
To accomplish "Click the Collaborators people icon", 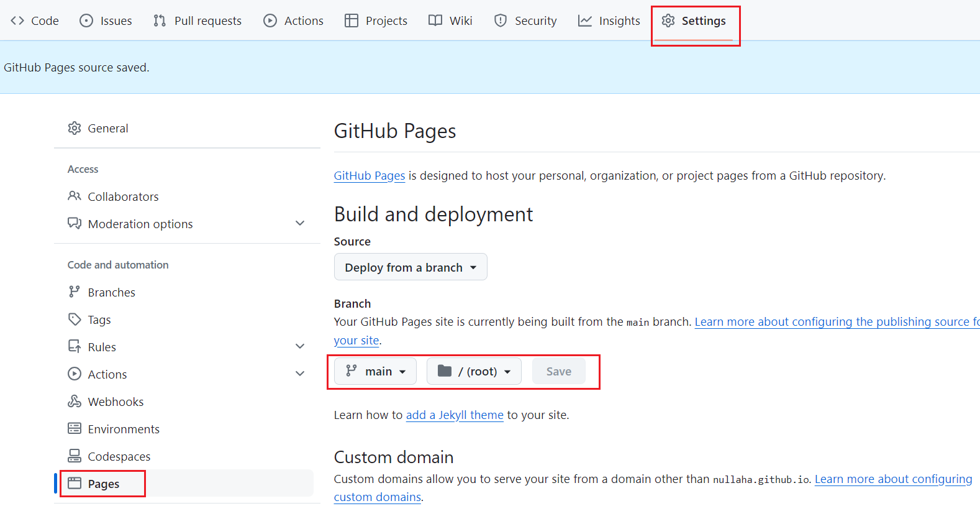I will pyautogui.click(x=75, y=196).
